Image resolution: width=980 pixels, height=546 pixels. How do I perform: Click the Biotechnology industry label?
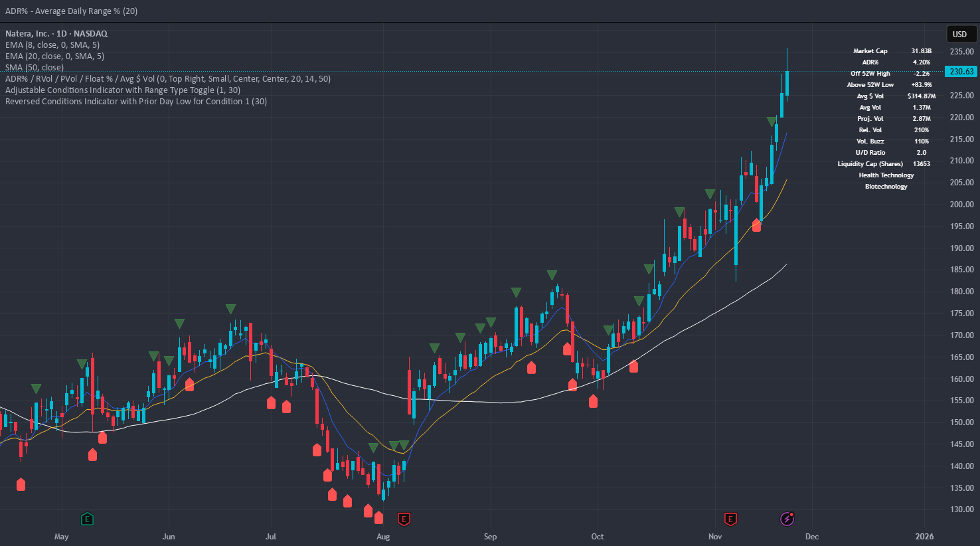click(886, 187)
